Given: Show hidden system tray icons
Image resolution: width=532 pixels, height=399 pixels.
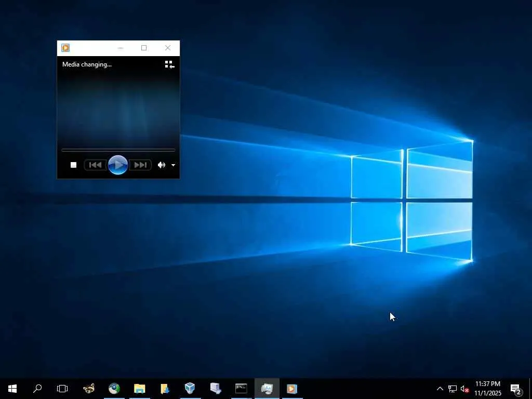Looking at the screenshot, I should pos(440,389).
